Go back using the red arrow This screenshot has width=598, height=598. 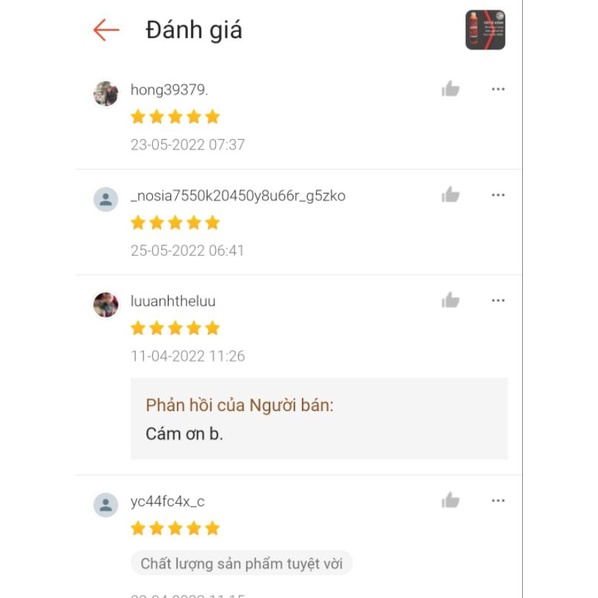click(x=106, y=30)
